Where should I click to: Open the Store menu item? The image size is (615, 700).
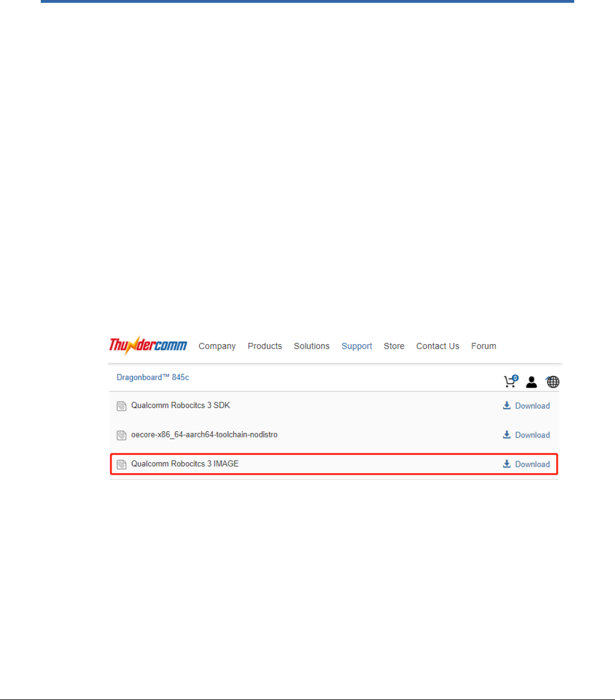click(x=394, y=346)
